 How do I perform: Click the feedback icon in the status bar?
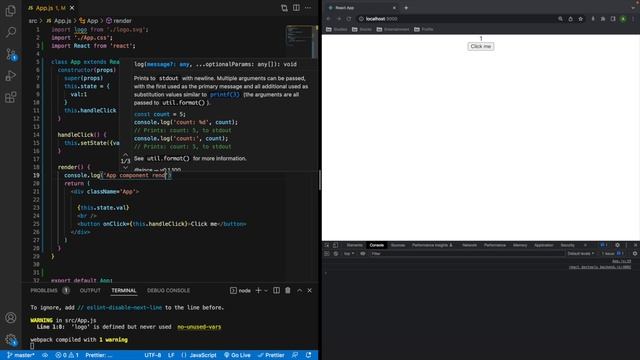pos(295,355)
